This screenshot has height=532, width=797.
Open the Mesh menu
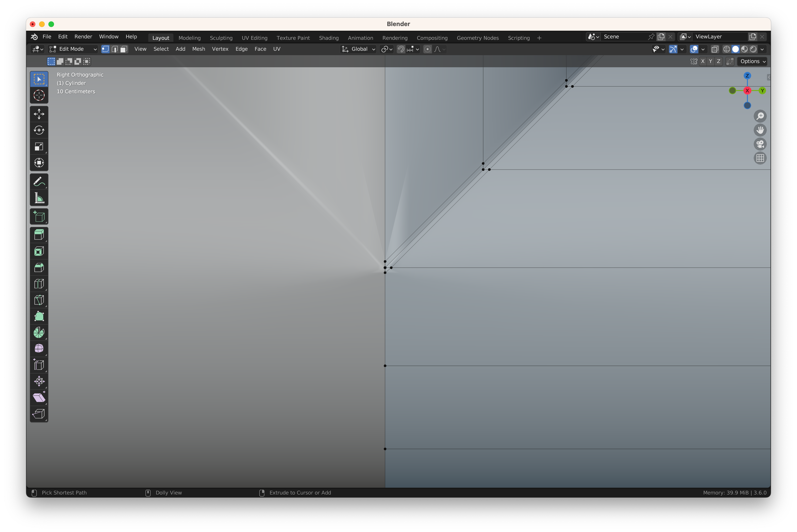199,49
